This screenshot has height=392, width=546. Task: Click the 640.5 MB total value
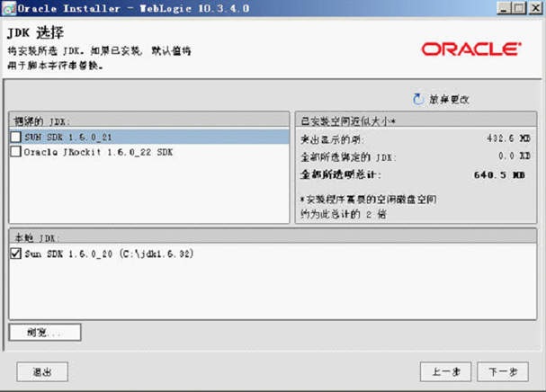pos(499,174)
